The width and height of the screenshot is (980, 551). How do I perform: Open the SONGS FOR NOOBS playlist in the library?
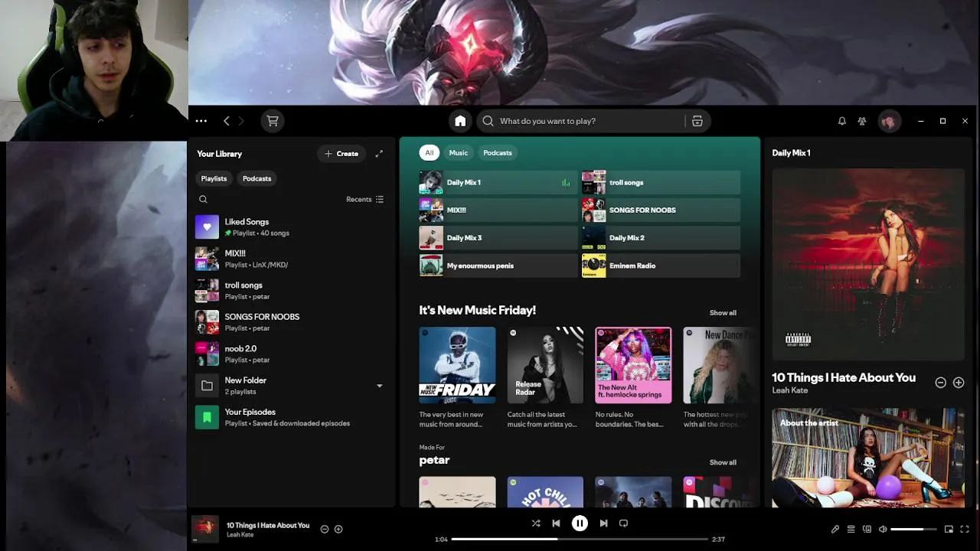[291, 322]
